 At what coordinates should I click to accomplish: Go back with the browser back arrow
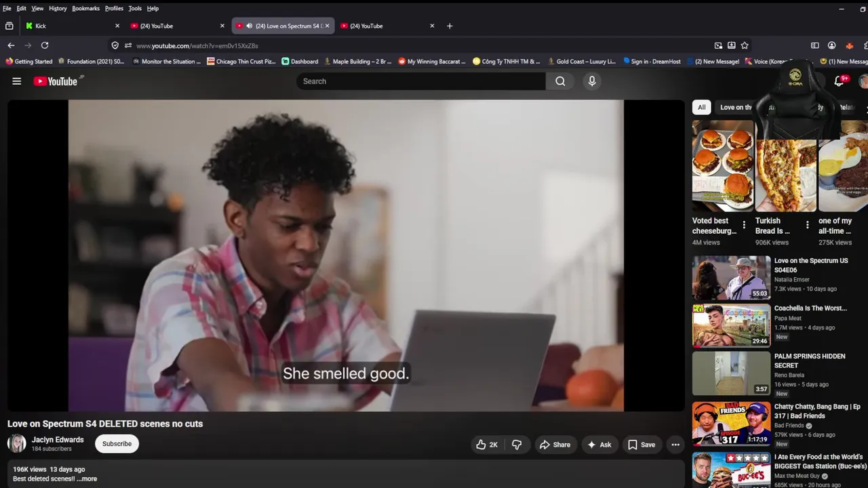pyautogui.click(x=11, y=45)
